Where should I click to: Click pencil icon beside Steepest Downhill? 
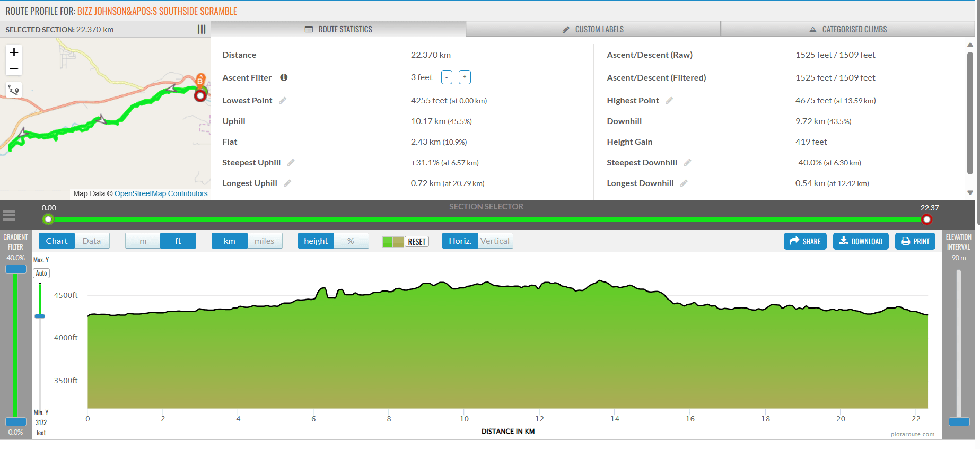pos(687,163)
